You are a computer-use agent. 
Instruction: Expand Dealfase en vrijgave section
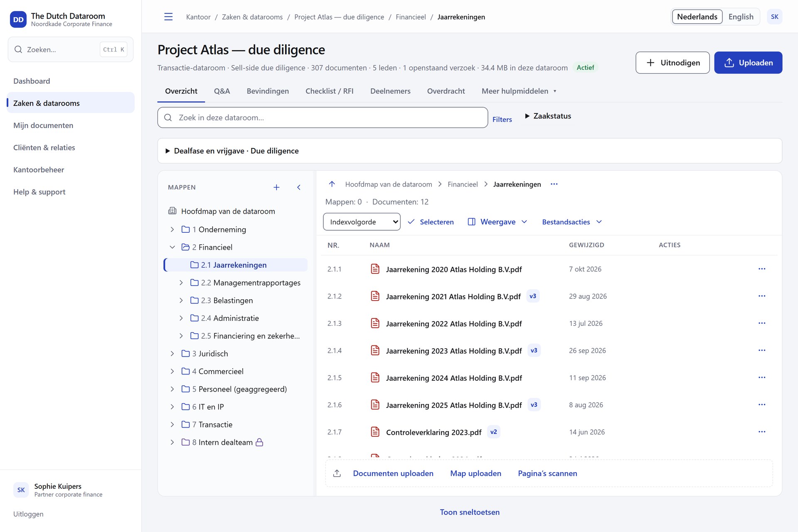(x=470, y=151)
